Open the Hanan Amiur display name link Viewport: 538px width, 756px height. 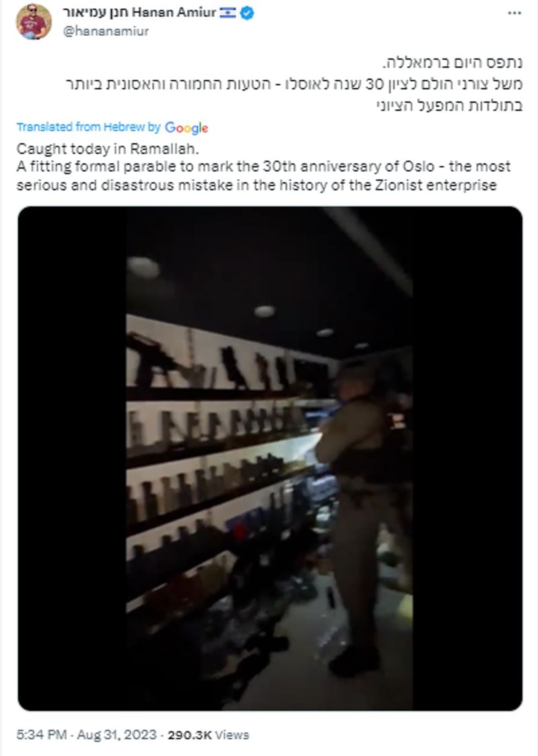pos(174,13)
